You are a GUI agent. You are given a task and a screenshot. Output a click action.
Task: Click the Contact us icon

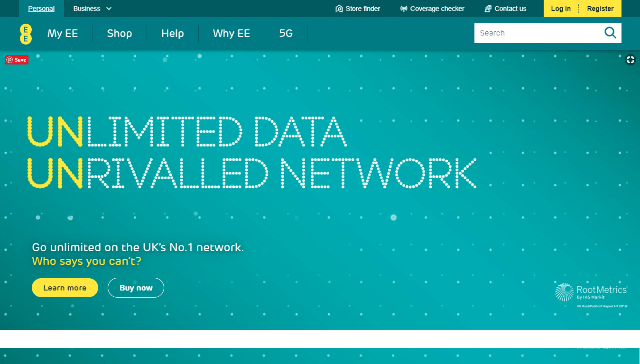coord(488,9)
